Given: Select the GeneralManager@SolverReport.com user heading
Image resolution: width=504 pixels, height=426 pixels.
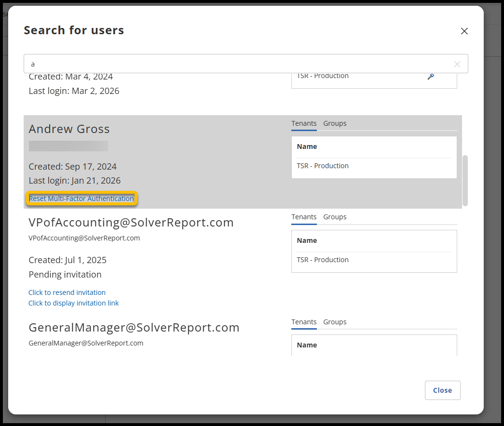Looking at the screenshot, I should [134, 328].
